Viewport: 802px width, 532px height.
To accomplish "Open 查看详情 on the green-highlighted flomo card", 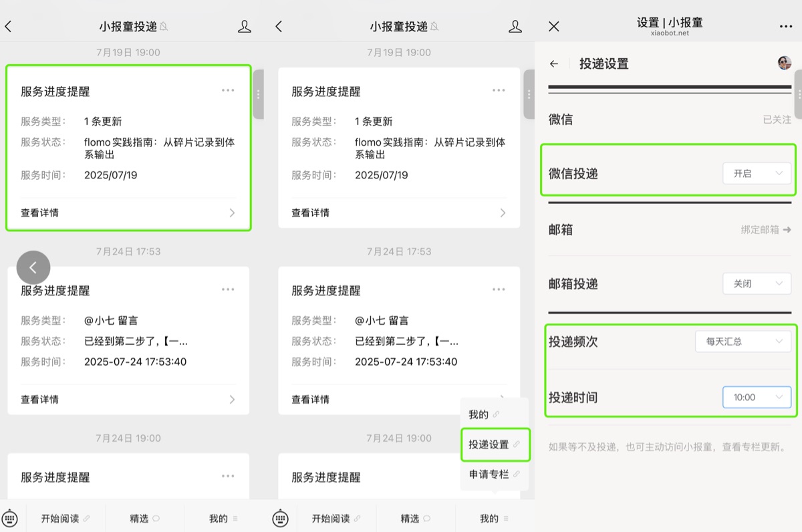I will [x=128, y=213].
